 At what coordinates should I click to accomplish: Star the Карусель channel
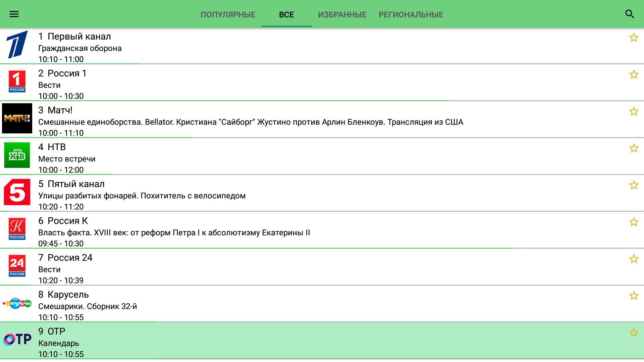click(634, 296)
